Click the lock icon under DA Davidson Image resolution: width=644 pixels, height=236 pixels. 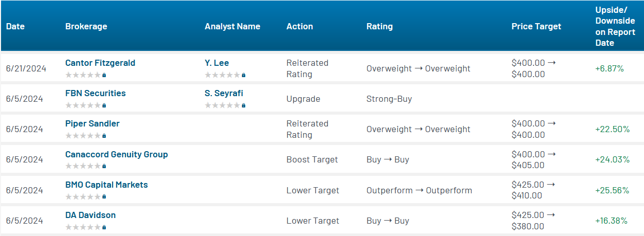(104, 227)
